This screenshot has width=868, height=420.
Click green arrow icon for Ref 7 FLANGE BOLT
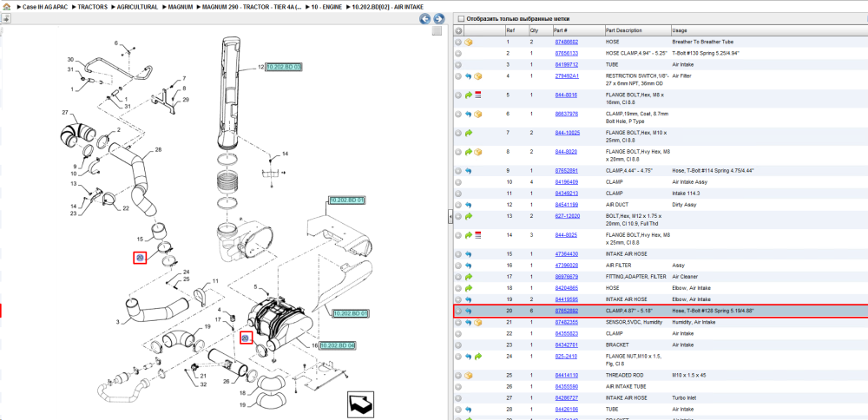coord(469,133)
